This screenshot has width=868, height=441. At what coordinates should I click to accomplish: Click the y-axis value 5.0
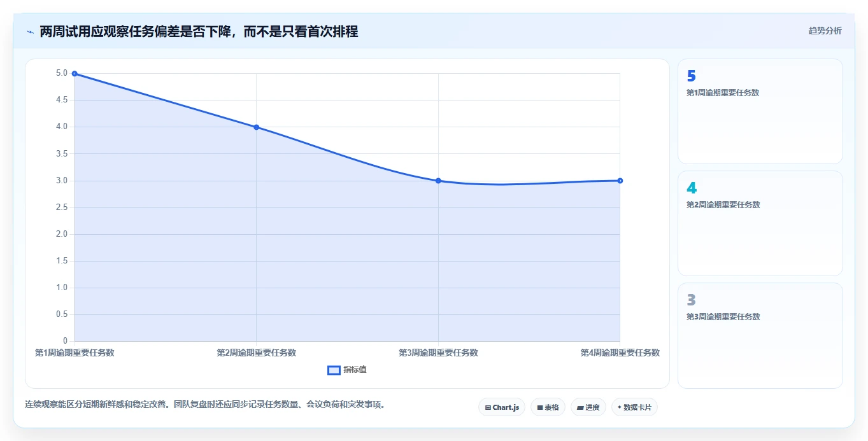pyautogui.click(x=62, y=73)
